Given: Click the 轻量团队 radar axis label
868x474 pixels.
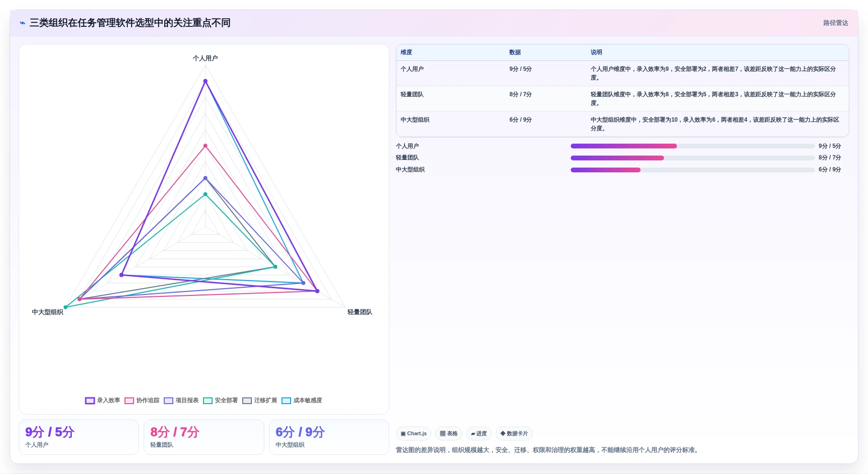Looking at the screenshot, I should click(x=360, y=312).
